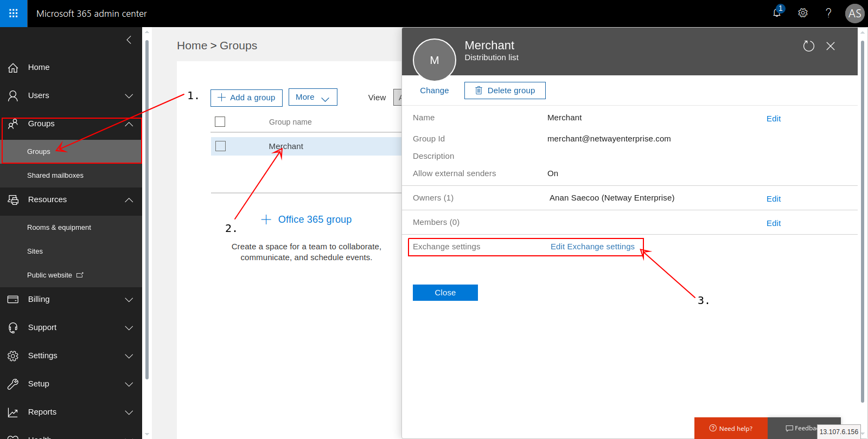The width and height of the screenshot is (868, 439).
Task: Open Shared mailboxes in sidebar
Action: [x=55, y=176]
